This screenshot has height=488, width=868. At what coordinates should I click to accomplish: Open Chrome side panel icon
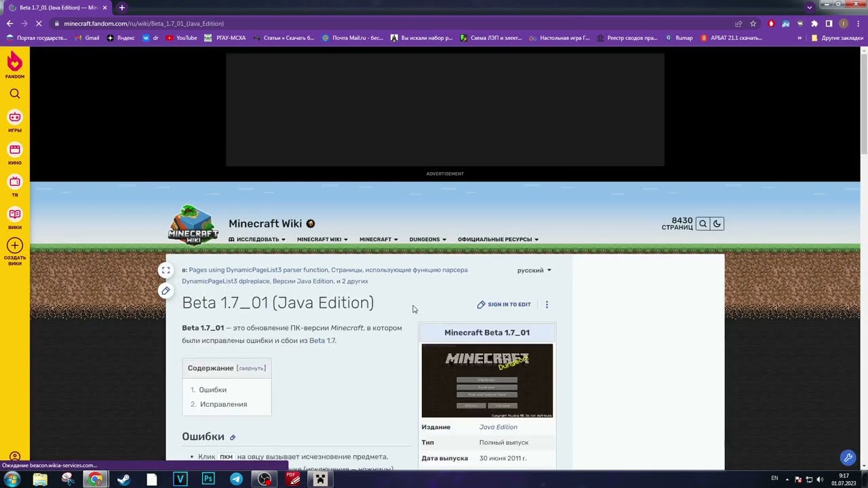click(829, 24)
